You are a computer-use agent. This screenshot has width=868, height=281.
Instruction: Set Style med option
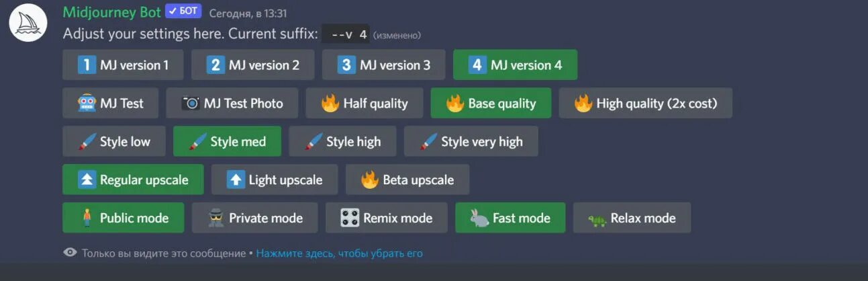227,141
